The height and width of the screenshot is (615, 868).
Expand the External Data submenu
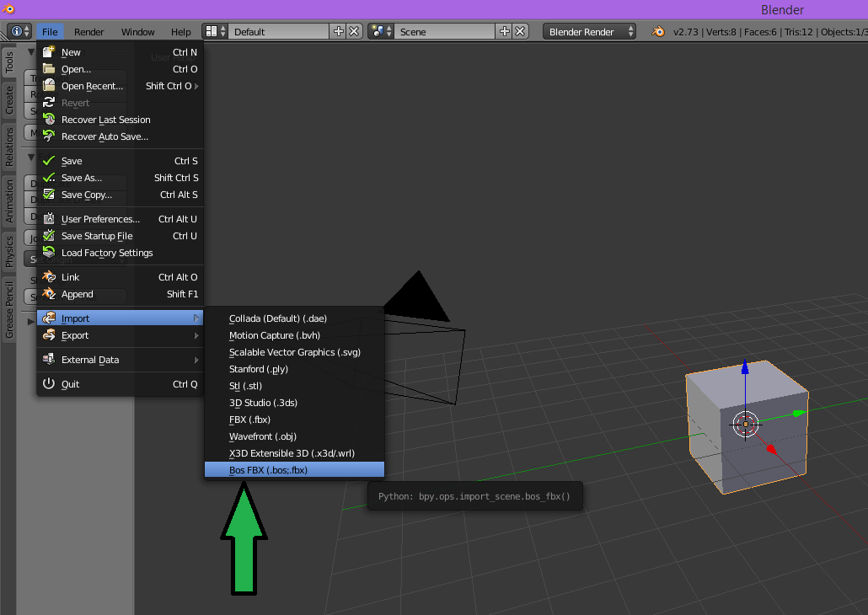[121, 360]
